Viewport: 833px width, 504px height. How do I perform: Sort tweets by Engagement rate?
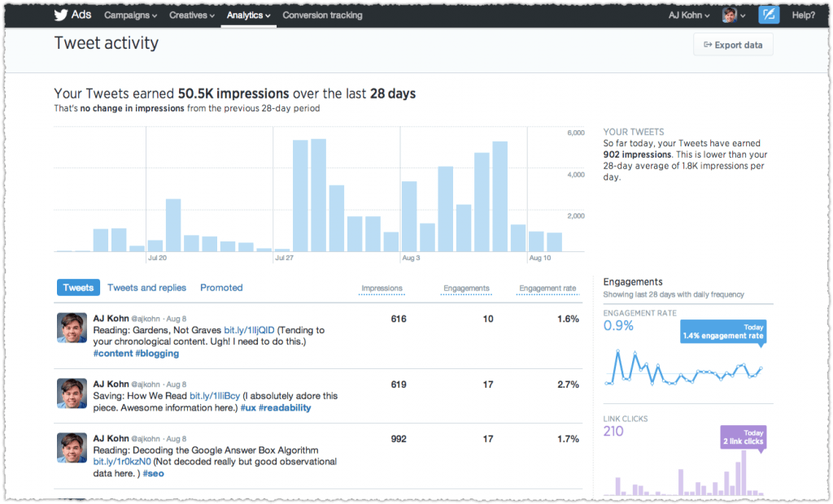pyautogui.click(x=547, y=289)
